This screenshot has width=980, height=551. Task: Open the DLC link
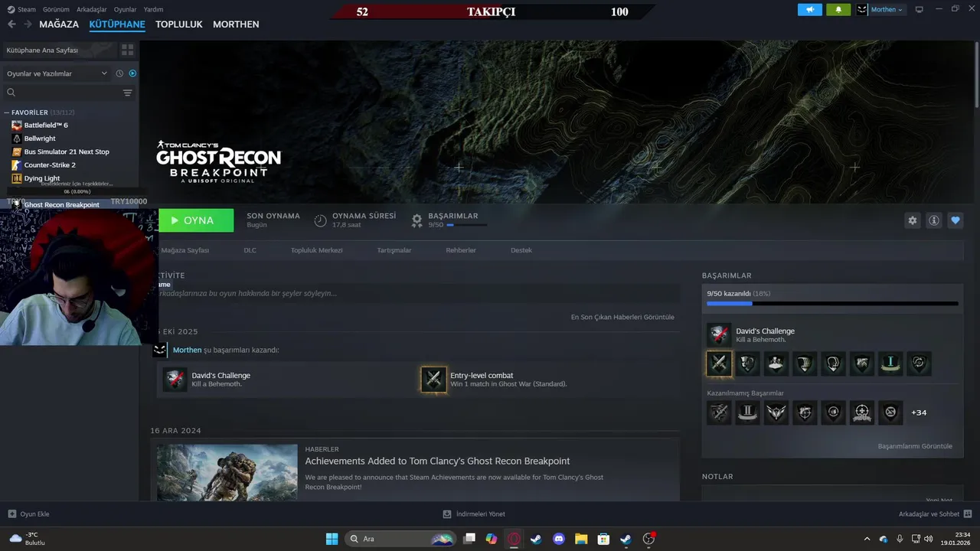click(250, 250)
